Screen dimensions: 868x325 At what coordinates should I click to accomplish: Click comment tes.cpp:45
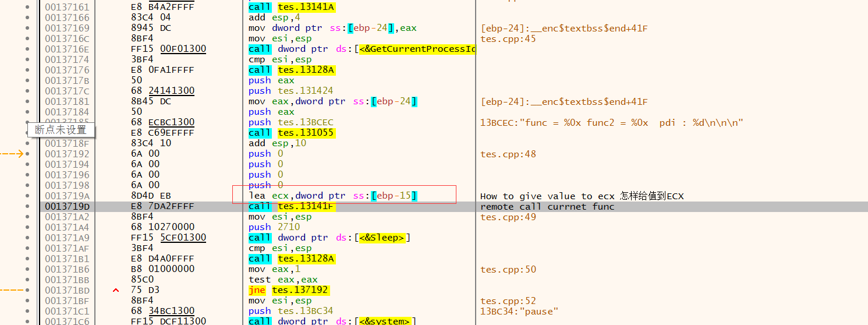[508, 38]
